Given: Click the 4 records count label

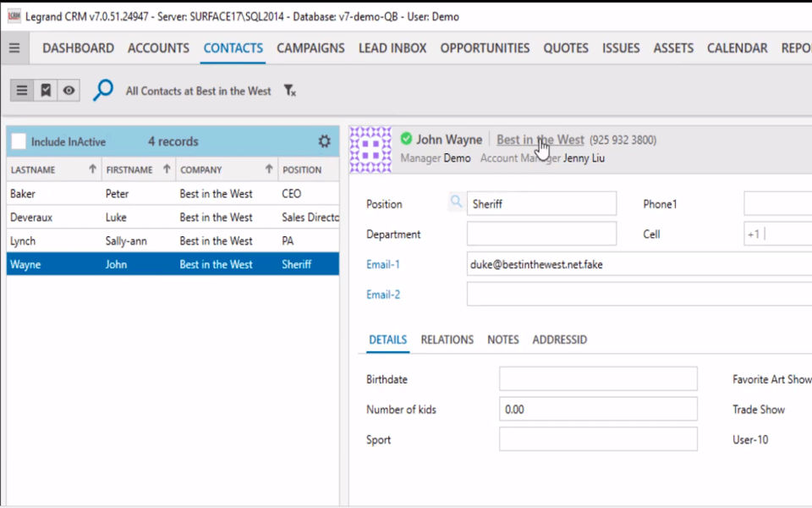Looking at the screenshot, I should [173, 141].
